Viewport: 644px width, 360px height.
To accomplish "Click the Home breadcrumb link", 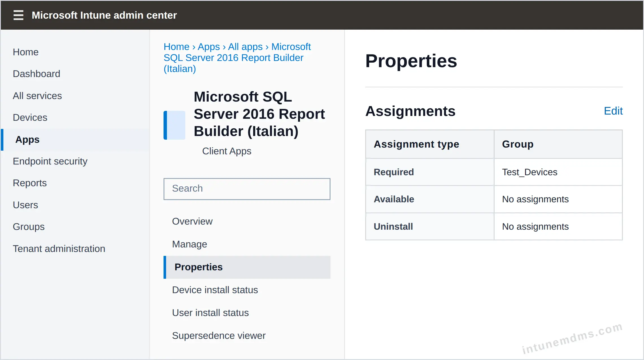I will coord(177,47).
